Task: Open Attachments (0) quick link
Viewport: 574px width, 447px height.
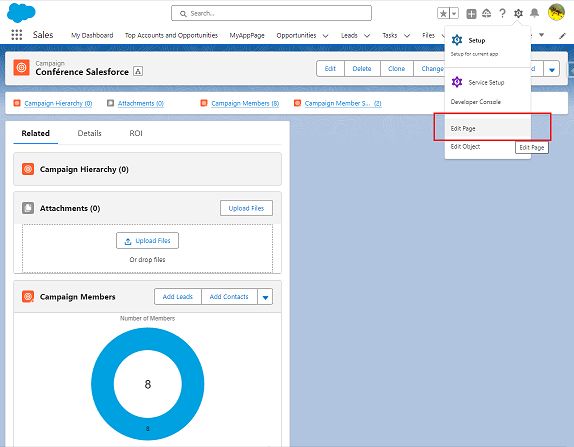Action: tap(141, 103)
